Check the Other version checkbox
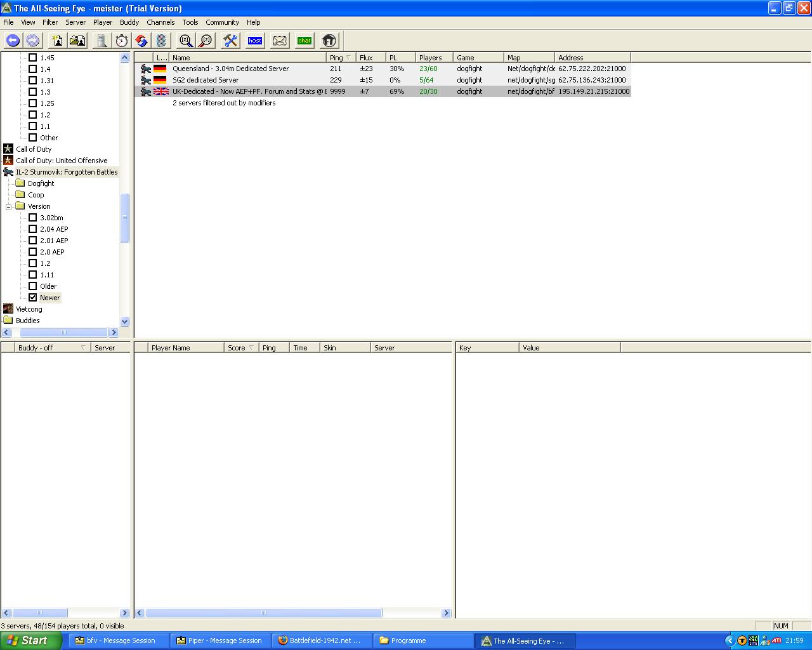812x650 pixels. click(x=33, y=138)
